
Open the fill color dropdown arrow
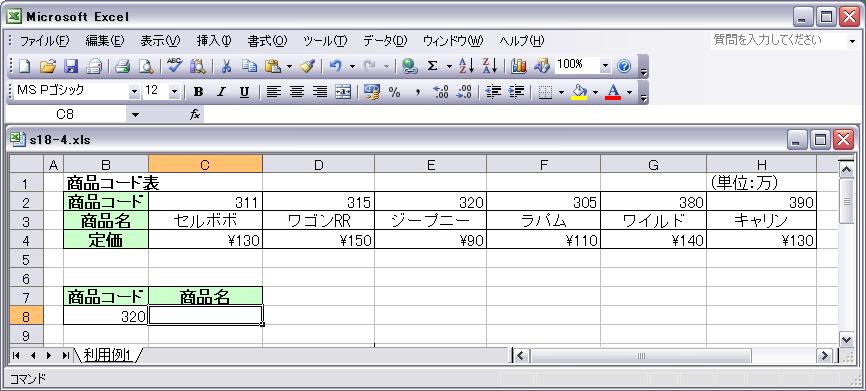595,92
